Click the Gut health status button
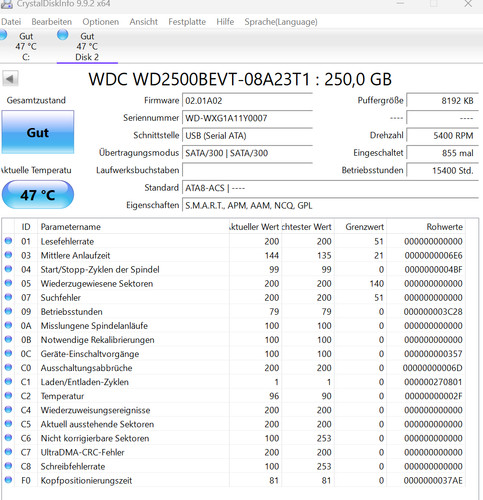The width and height of the screenshot is (483, 500). [38, 132]
